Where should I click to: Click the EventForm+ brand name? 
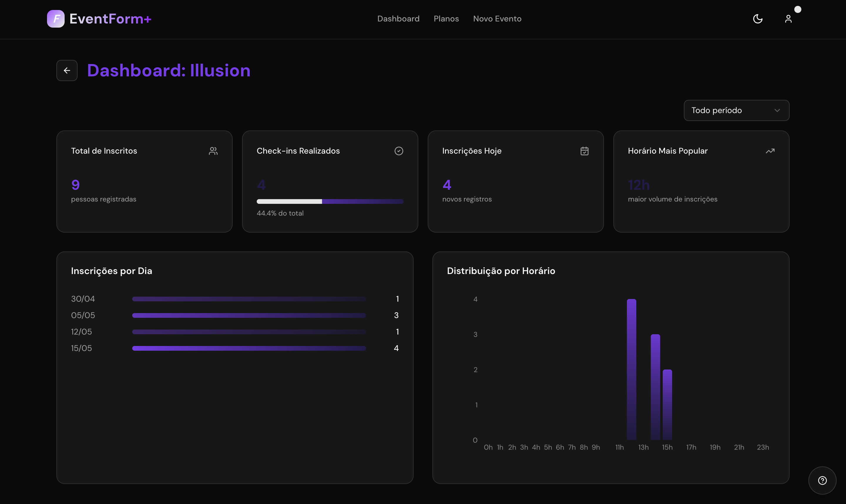(x=110, y=19)
